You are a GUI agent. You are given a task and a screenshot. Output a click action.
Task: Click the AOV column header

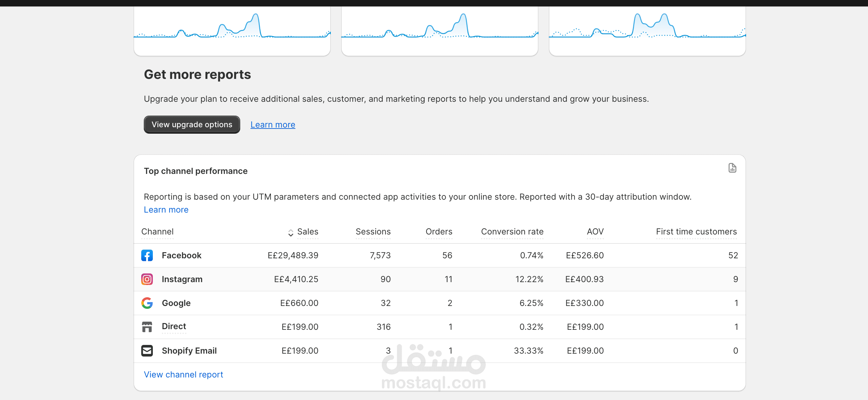pos(595,232)
